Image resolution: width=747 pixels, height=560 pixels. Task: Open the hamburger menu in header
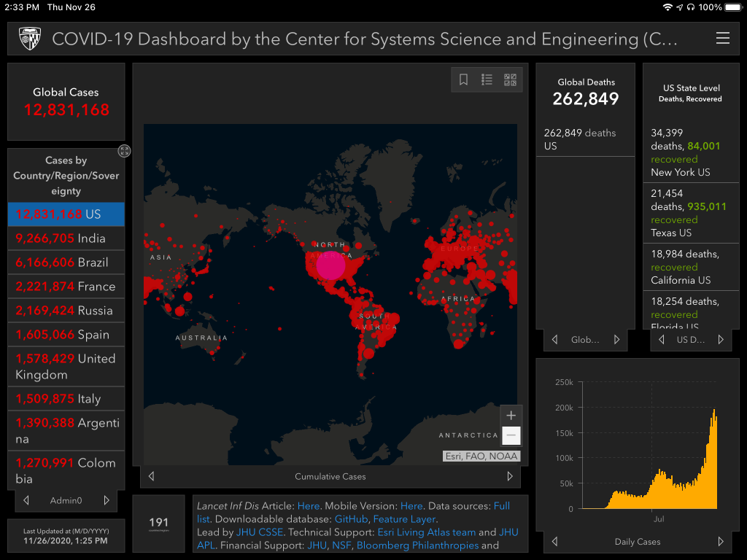pos(722,39)
